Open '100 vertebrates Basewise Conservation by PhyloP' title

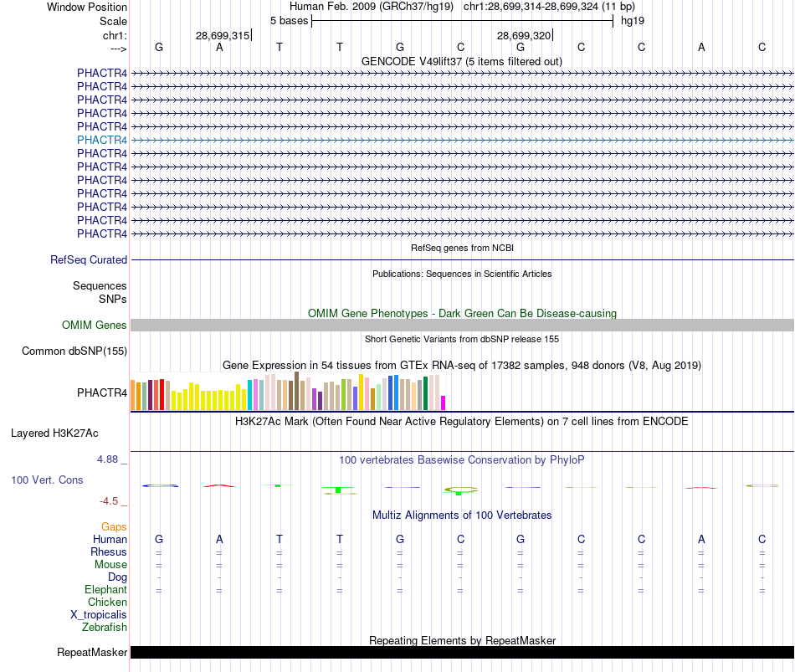tap(462, 460)
